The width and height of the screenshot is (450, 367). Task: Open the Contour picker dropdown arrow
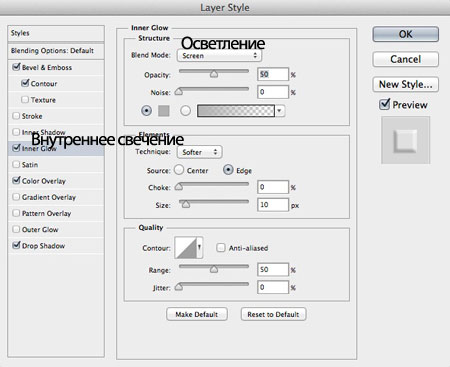pos(200,247)
